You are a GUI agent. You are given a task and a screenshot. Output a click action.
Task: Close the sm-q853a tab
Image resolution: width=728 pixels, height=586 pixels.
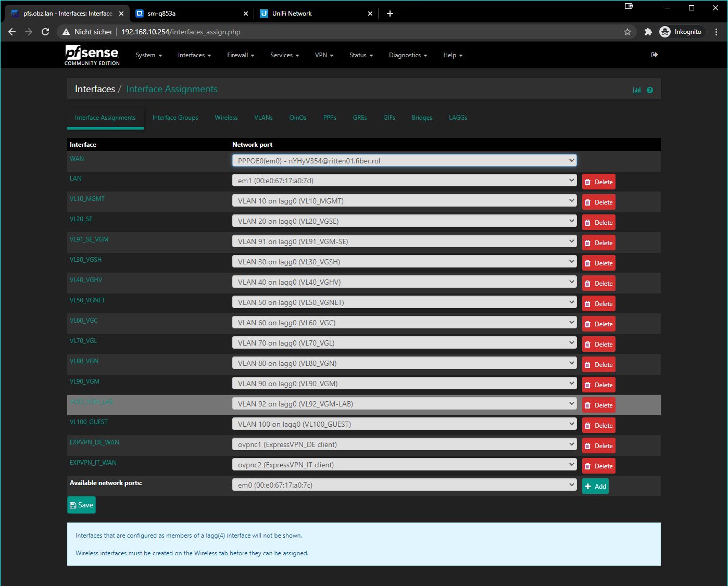[246, 14]
